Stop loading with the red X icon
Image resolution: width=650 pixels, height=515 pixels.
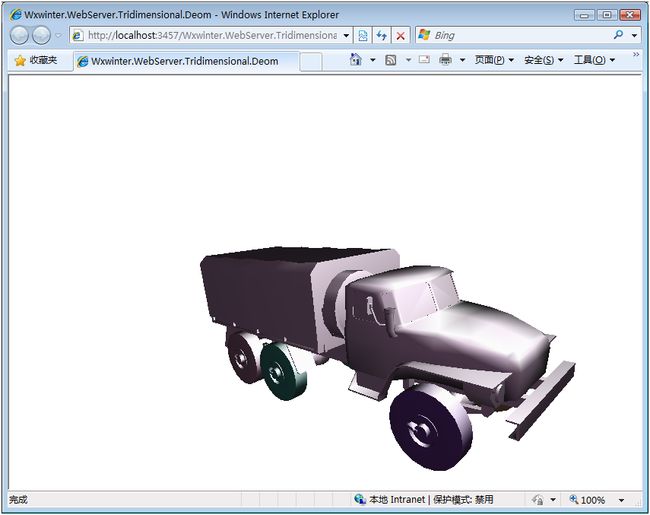(400, 36)
